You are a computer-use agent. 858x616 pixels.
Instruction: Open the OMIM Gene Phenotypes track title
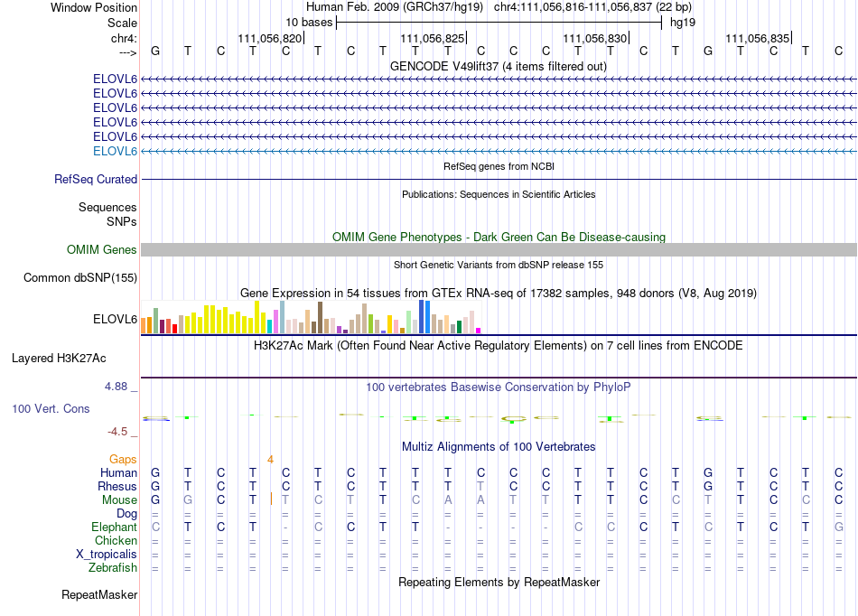pos(499,237)
